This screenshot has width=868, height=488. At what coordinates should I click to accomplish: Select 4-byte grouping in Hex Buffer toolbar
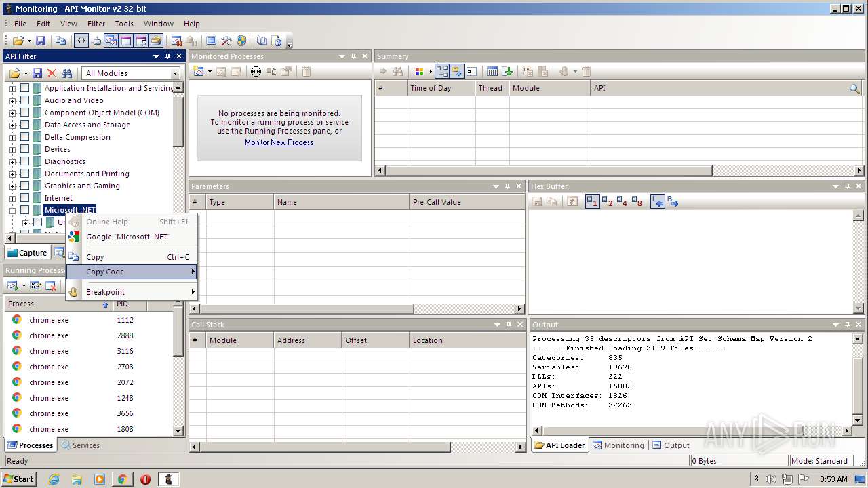pos(622,202)
